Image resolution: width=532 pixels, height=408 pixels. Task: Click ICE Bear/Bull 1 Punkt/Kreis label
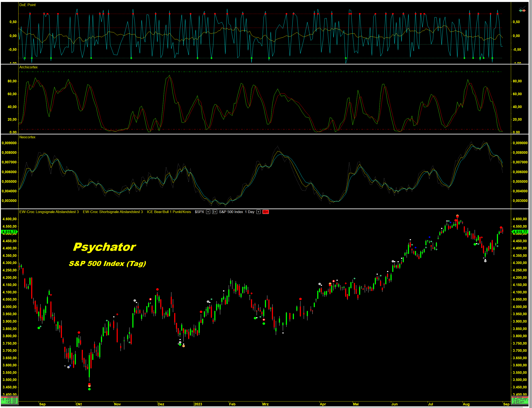coord(169,212)
